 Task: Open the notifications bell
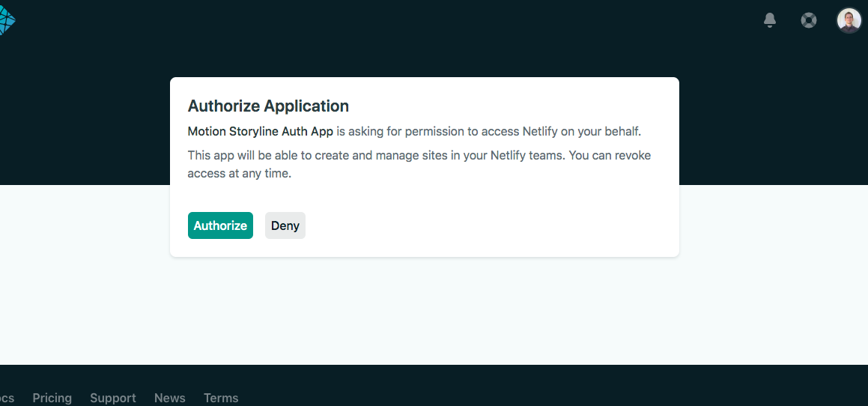click(769, 20)
